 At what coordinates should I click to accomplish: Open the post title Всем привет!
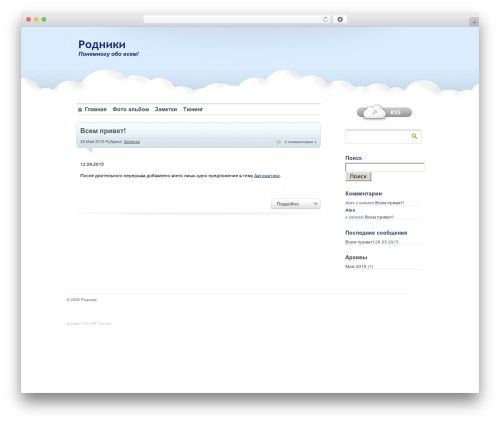point(103,131)
